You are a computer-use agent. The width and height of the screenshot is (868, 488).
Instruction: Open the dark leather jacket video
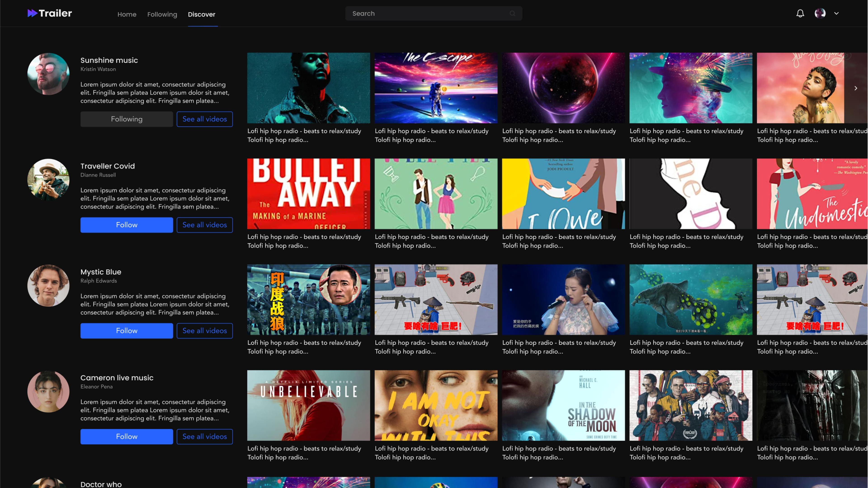(812, 406)
